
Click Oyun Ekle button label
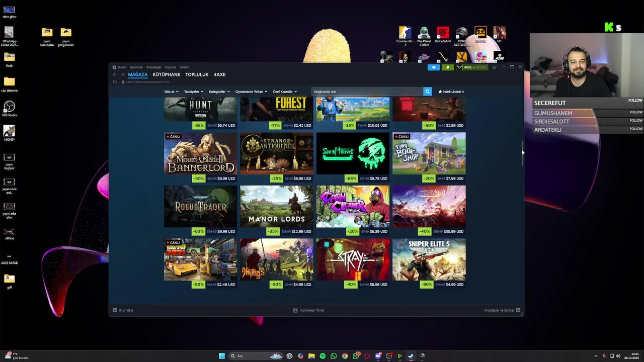coord(126,310)
